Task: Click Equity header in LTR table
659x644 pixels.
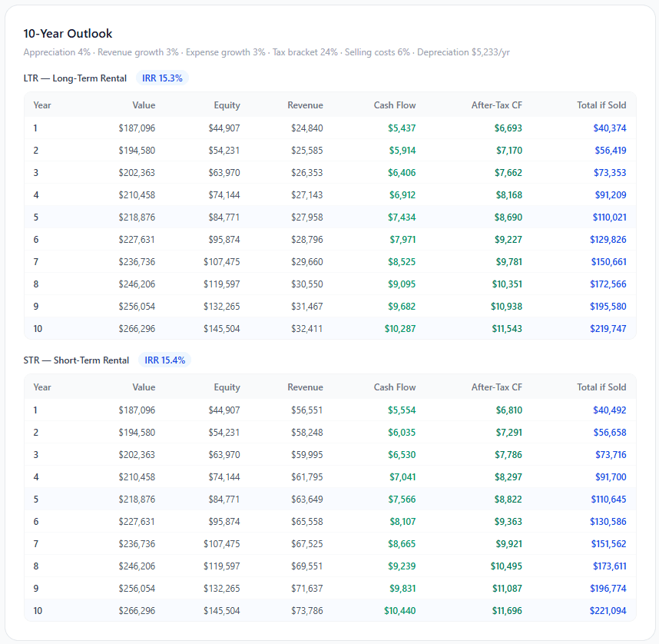Action: (x=227, y=105)
